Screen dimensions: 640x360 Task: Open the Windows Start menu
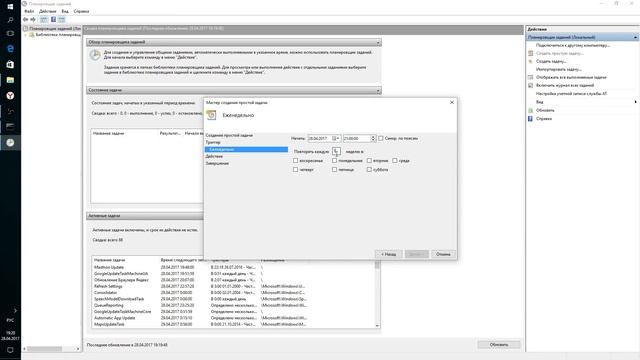(x=10, y=6)
